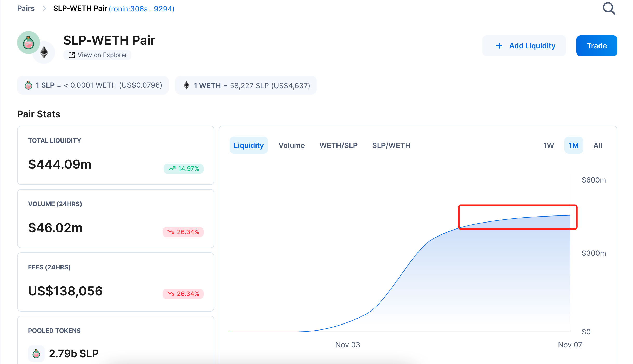Select the All time range
The image size is (633, 364).
point(598,145)
